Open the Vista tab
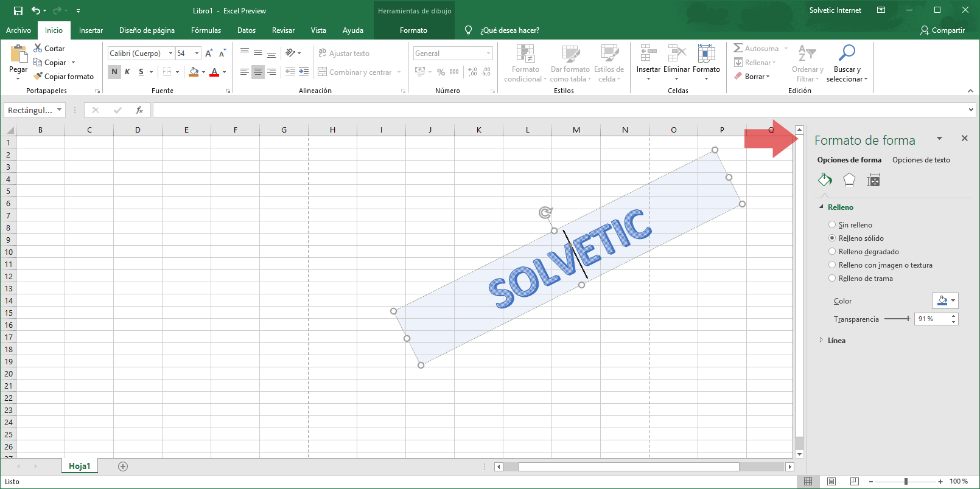The height and width of the screenshot is (489, 980). point(318,30)
